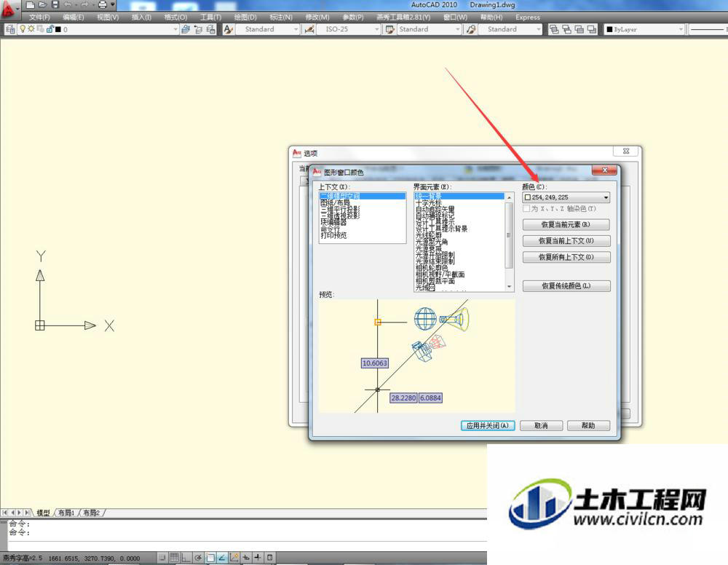This screenshot has height=565, width=728.
Task: Click the last draw order icon before ByLayer
Action: 591,29
